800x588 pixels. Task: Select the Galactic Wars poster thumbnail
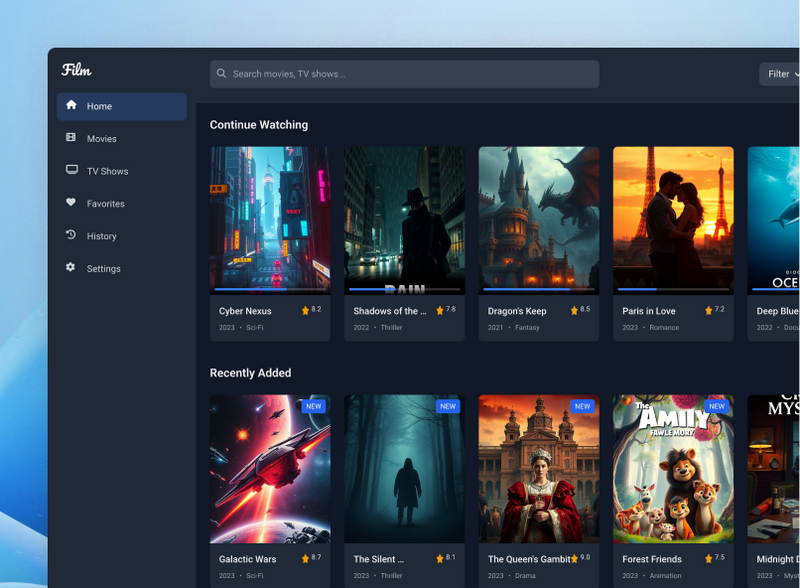pos(270,468)
